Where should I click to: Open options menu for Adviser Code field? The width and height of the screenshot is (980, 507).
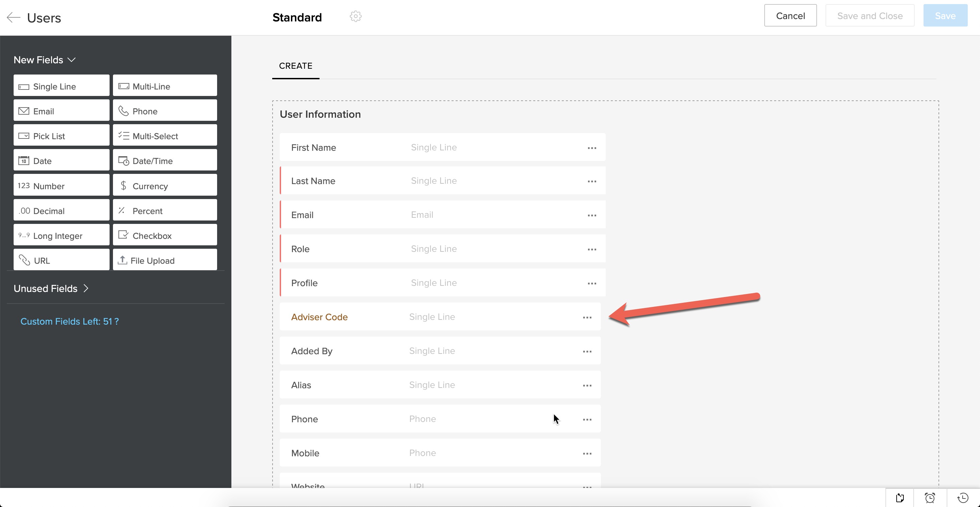coord(587,317)
